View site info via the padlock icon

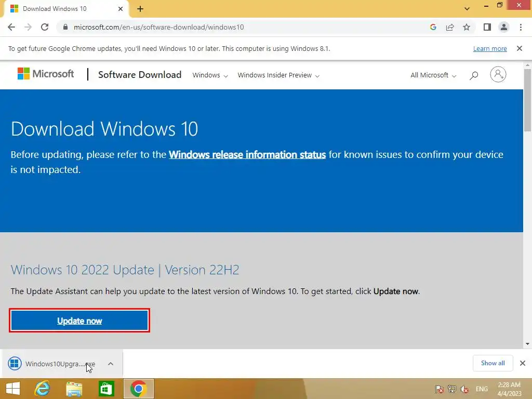65,27
